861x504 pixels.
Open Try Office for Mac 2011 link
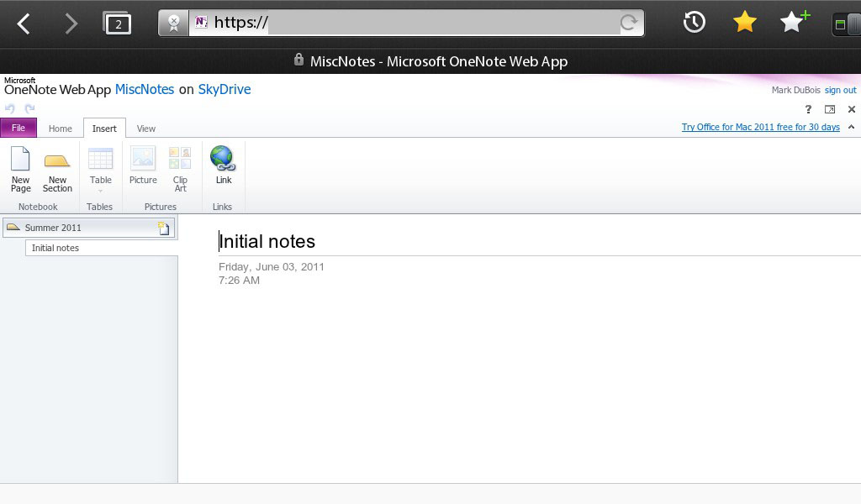click(x=760, y=127)
